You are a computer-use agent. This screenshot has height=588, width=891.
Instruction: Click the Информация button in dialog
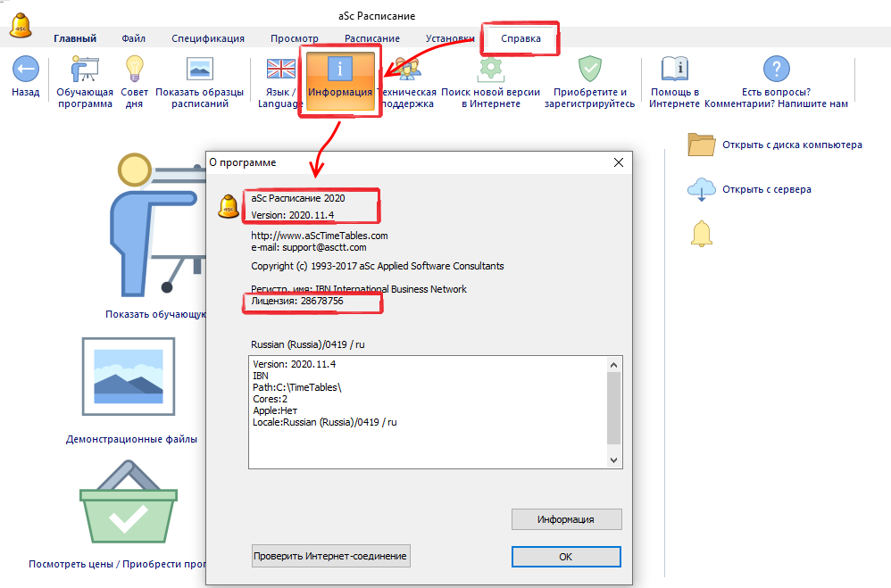click(567, 519)
